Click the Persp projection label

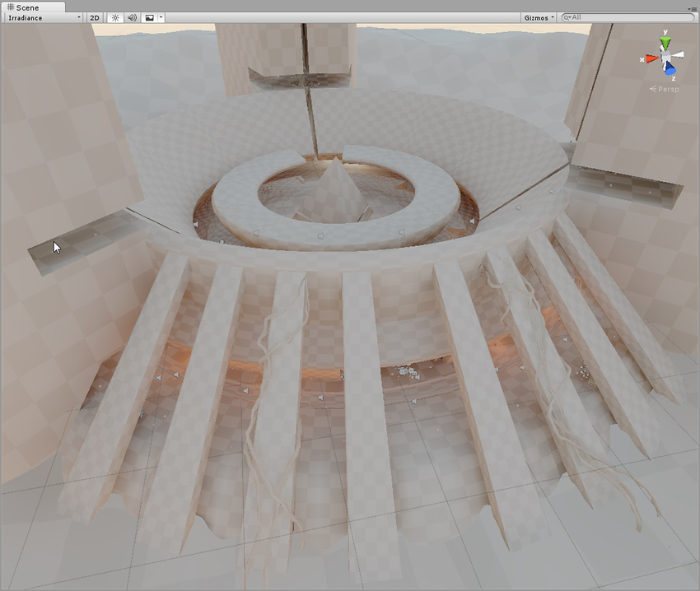(665, 89)
